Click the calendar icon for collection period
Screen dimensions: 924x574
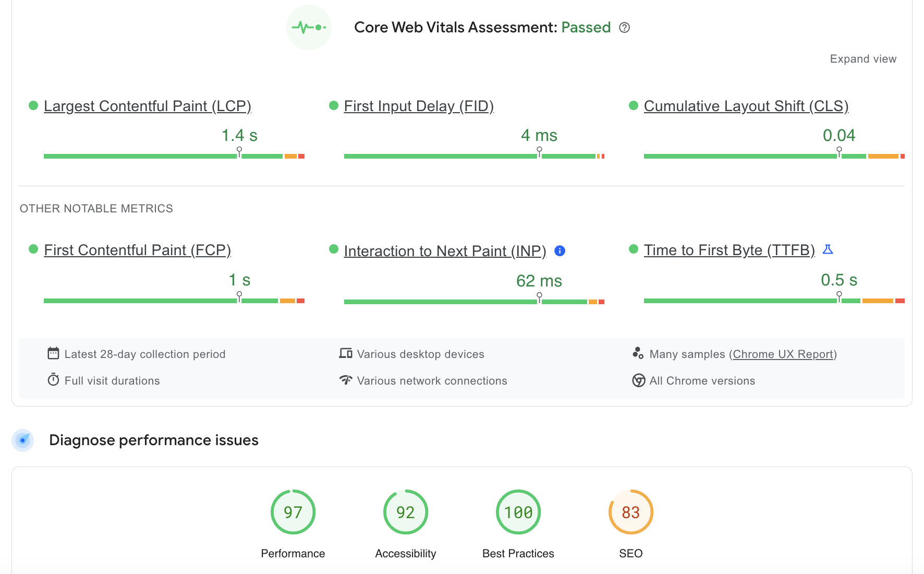[53, 354]
